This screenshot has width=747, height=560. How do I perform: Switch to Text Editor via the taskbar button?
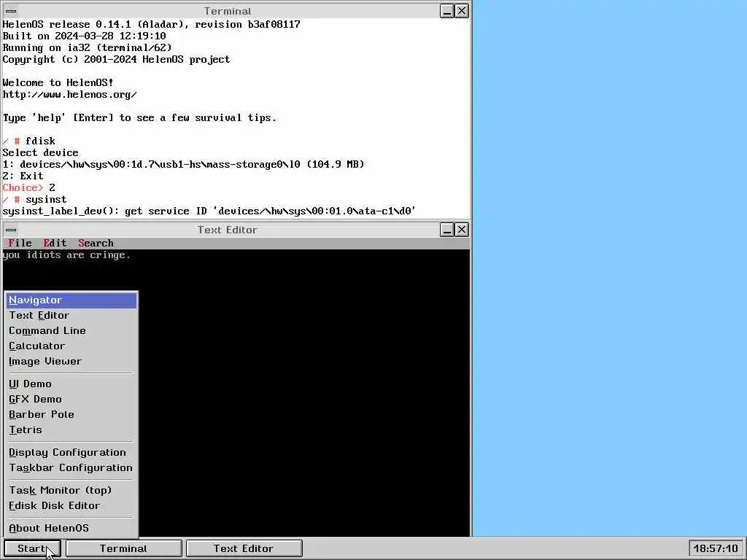tap(244, 548)
